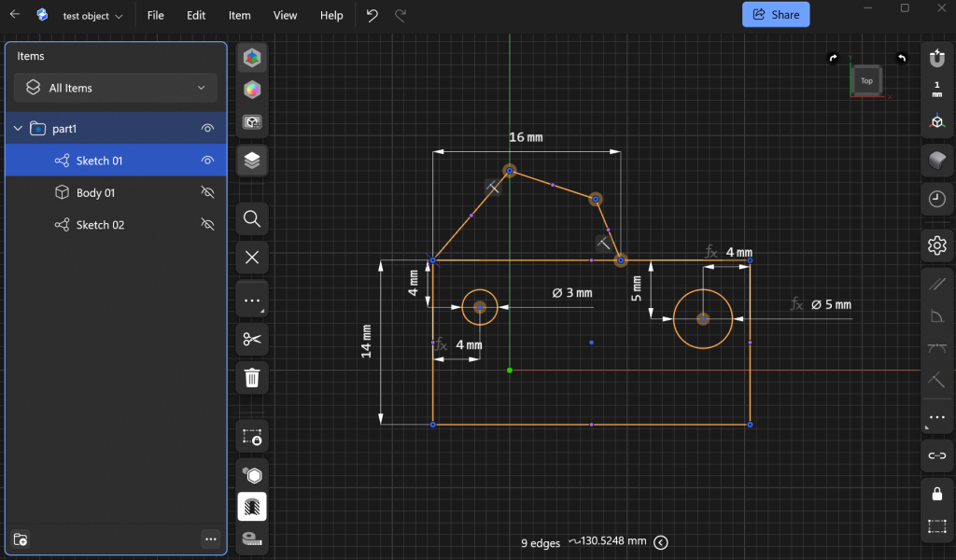This screenshot has width=956, height=560.
Task: Select the scissors trim tool
Action: point(251,339)
